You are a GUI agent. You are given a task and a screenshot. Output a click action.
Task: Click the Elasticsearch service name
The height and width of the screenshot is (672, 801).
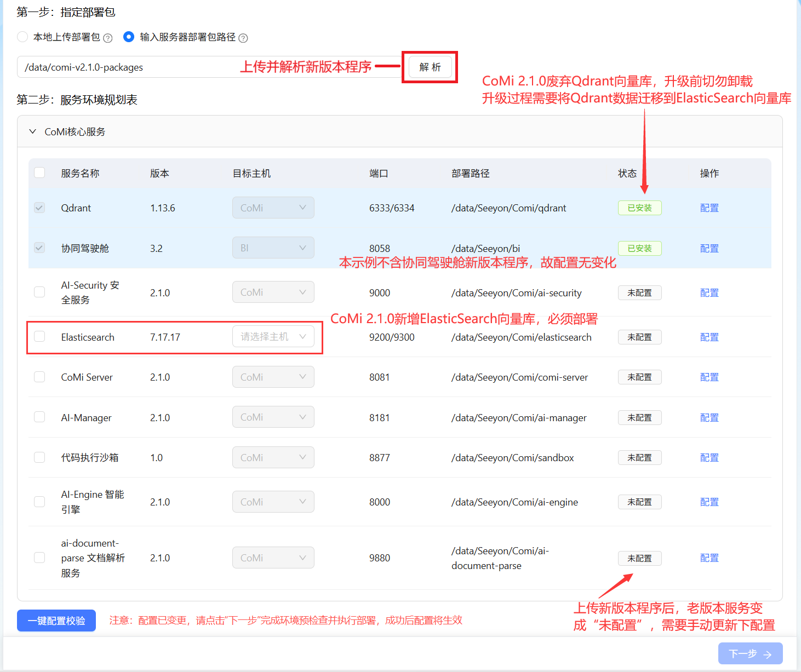coord(88,337)
